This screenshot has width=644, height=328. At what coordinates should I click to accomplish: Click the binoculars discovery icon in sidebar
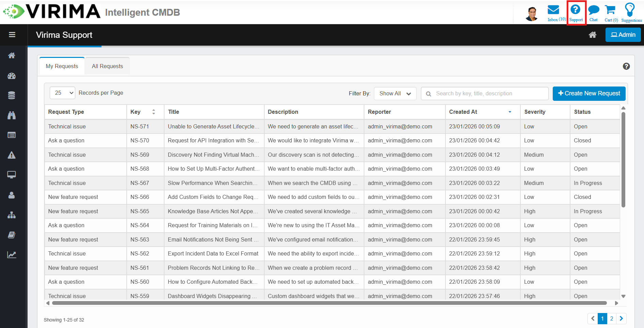12,115
